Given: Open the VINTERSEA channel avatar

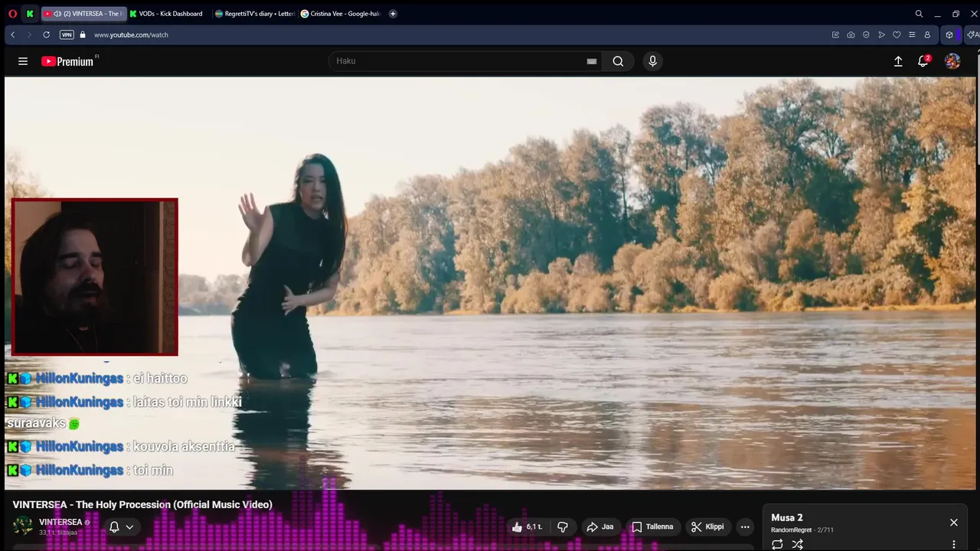Looking at the screenshot, I should tap(23, 526).
